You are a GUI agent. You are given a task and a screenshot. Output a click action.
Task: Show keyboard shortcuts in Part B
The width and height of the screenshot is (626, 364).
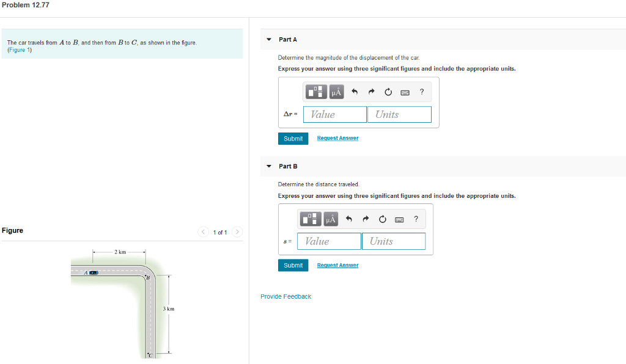click(399, 219)
